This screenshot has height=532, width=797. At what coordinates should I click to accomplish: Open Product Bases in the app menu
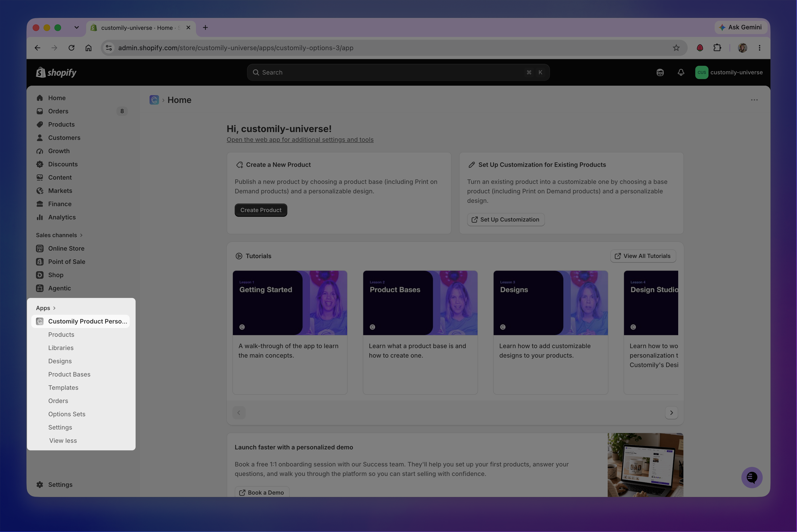(x=69, y=374)
